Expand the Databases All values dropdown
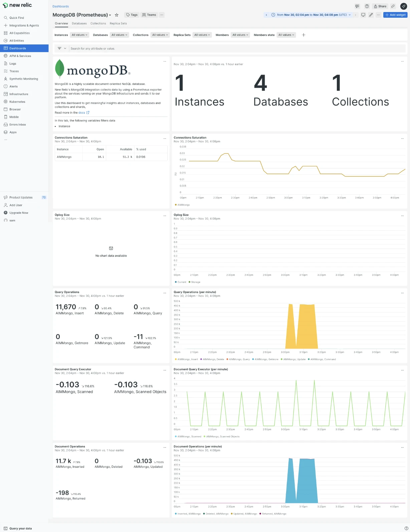Screen dimensions: 410x532 point(119,35)
